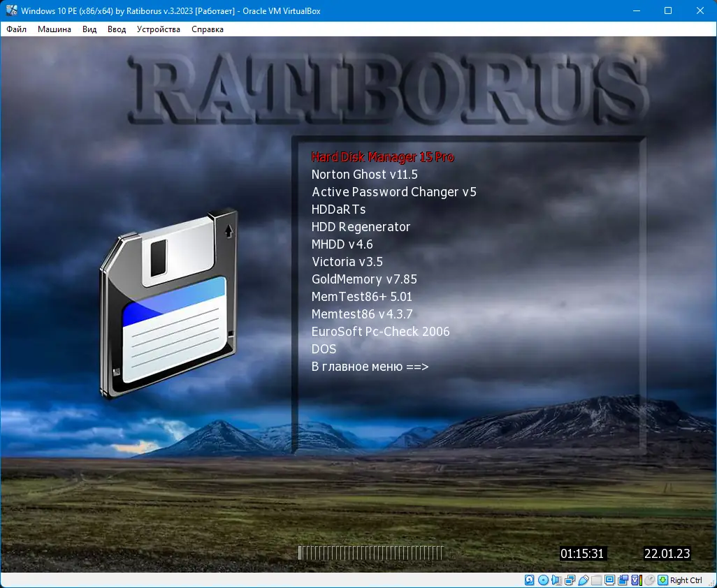The image size is (717, 588).
Task: Open the Ввод menu
Action: click(117, 29)
